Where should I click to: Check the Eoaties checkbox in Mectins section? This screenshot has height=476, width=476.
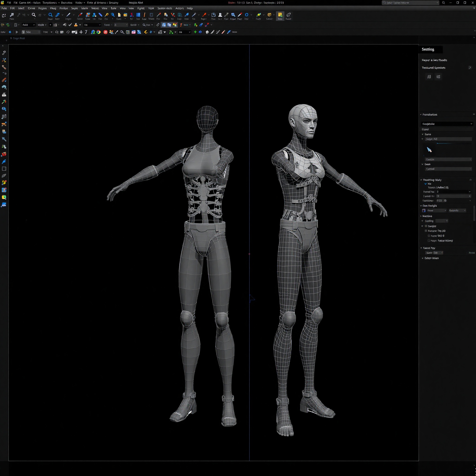coord(426,226)
